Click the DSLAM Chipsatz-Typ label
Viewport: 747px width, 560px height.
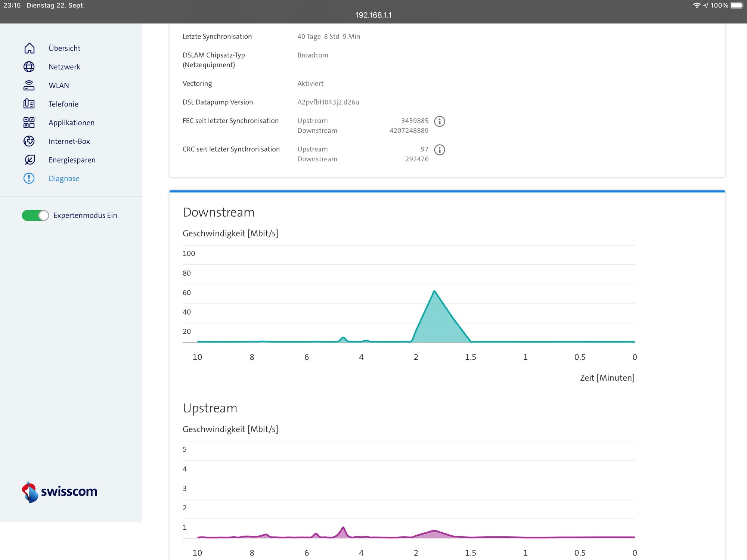tap(214, 60)
